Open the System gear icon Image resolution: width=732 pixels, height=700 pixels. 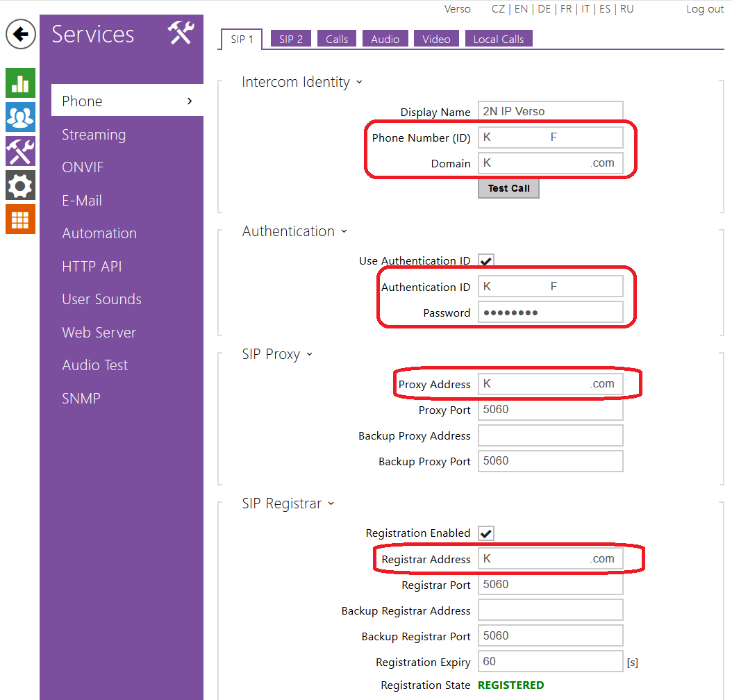pos(20,185)
